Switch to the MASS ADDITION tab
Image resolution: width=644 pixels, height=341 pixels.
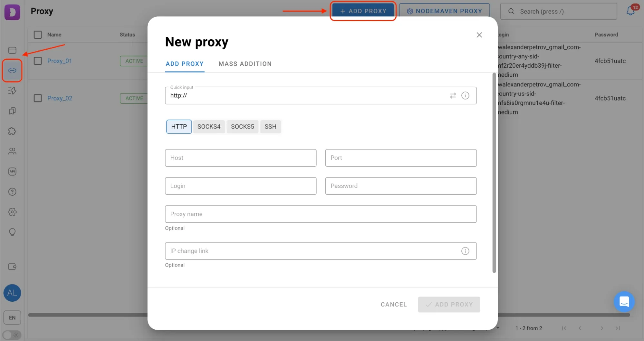[x=245, y=63]
